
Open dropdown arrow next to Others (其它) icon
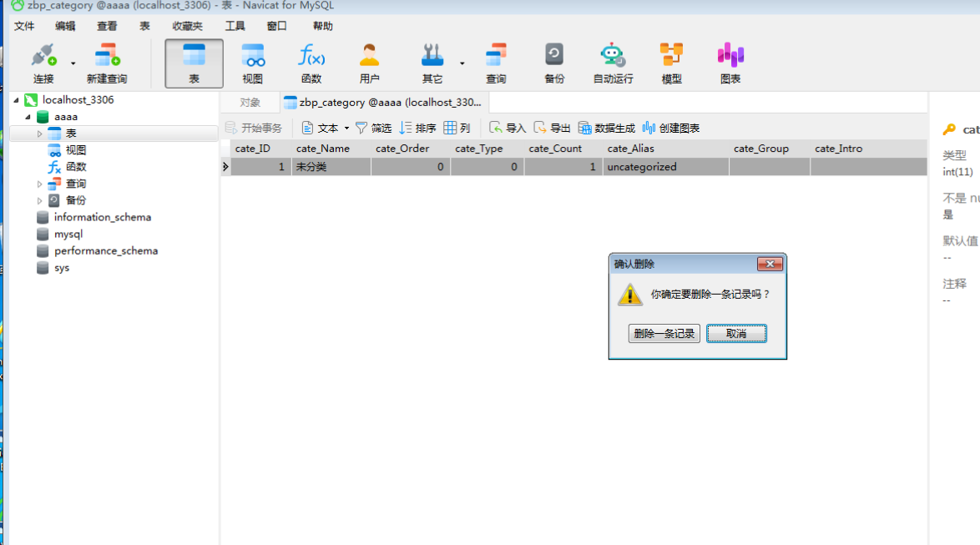coord(462,63)
